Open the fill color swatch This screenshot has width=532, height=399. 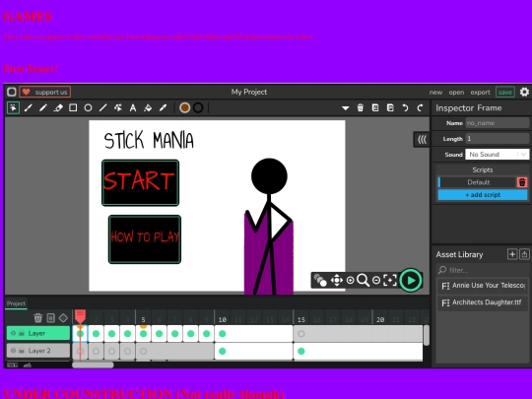184,108
